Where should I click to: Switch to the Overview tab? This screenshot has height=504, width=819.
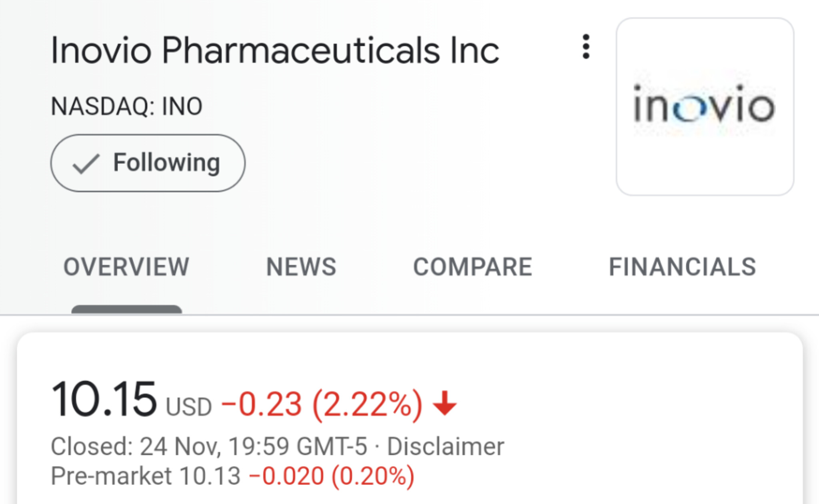pos(126,267)
